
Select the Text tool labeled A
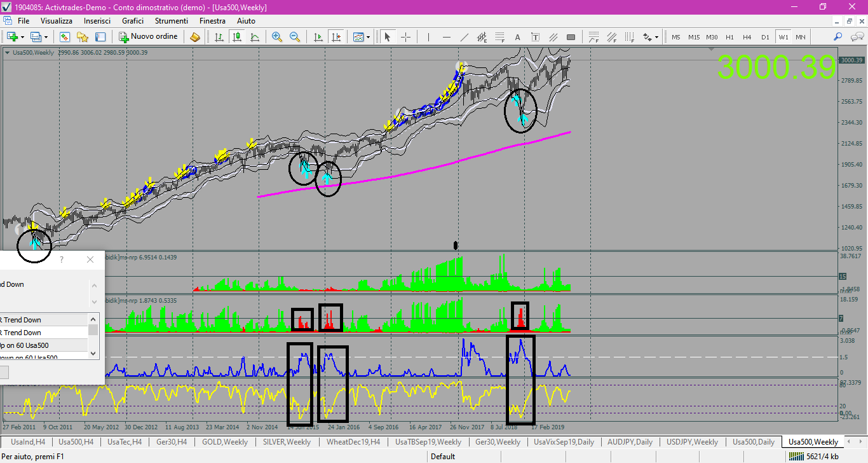pyautogui.click(x=517, y=37)
